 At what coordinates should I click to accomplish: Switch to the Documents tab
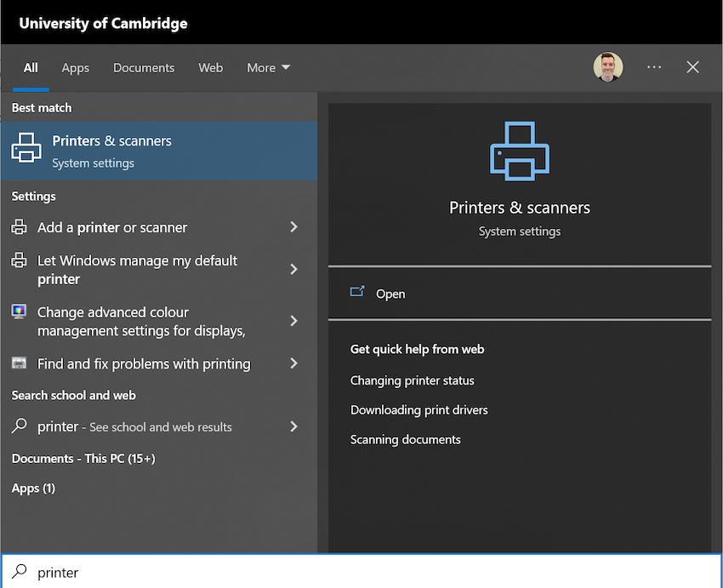pyautogui.click(x=144, y=68)
